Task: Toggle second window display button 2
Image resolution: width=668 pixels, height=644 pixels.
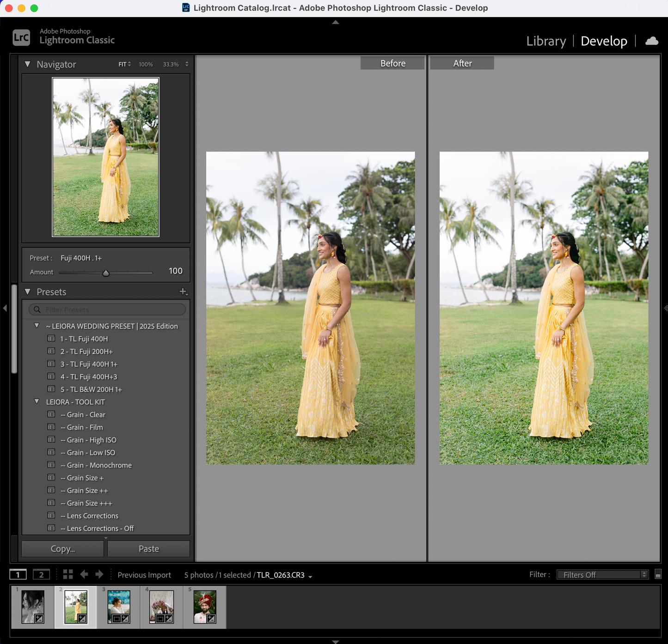Action: pos(41,574)
